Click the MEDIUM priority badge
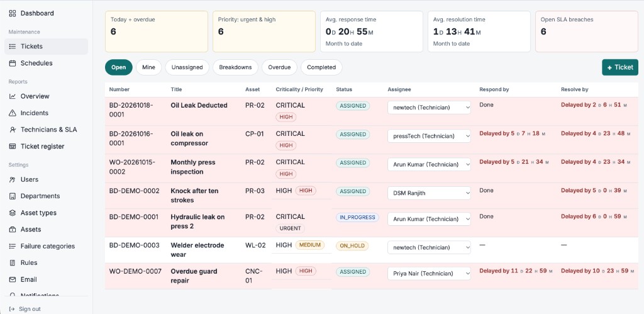 pyautogui.click(x=309, y=245)
